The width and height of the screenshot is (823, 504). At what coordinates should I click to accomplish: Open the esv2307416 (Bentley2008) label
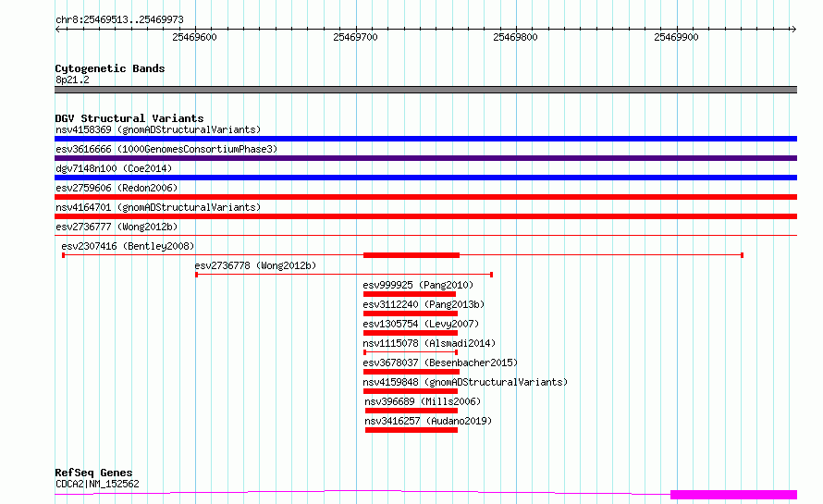128,246
